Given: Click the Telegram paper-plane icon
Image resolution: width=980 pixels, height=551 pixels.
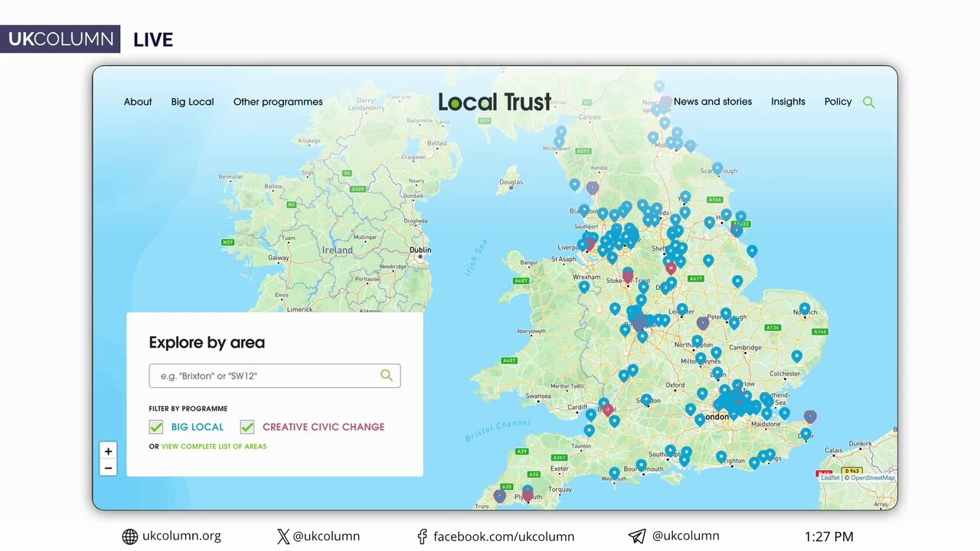Looking at the screenshot, I should [x=637, y=536].
